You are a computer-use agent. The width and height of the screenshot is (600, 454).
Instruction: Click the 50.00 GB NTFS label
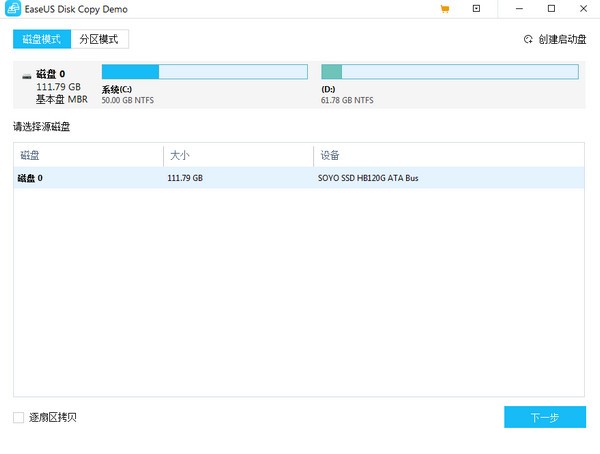point(128,100)
